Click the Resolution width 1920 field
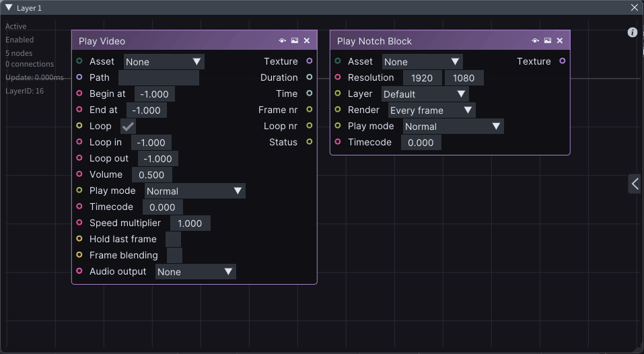Screen dimensions: 644x354 [x=422, y=77]
